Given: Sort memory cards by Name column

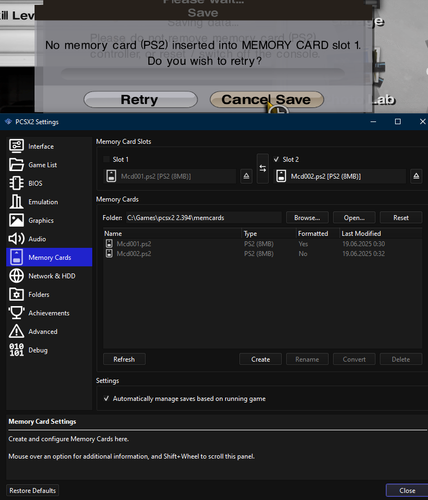Looking at the screenshot, I should (172, 233).
